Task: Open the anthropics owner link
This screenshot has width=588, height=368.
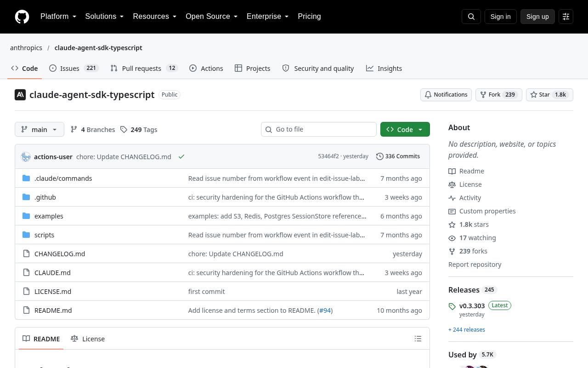Action: pyautogui.click(x=26, y=48)
